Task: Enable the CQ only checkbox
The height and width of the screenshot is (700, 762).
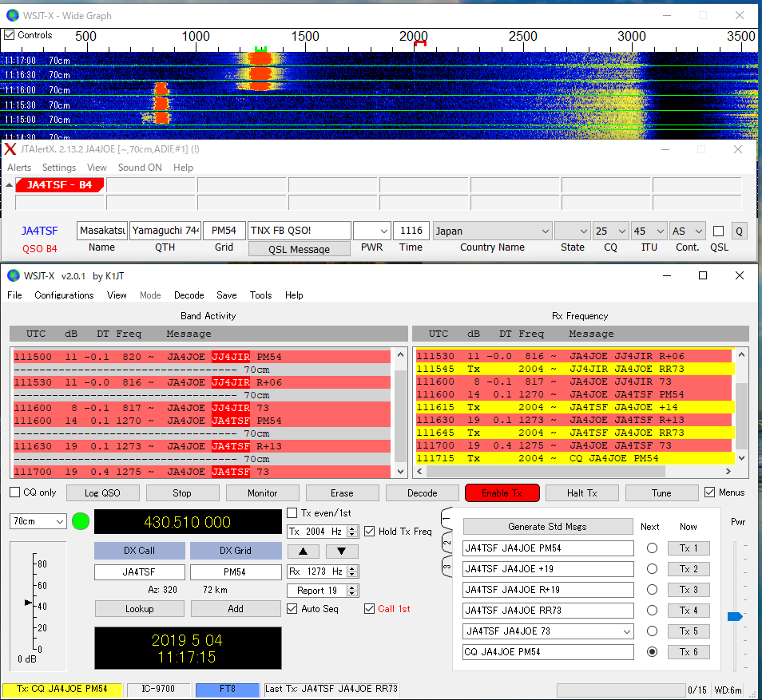Action: pyautogui.click(x=15, y=492)
